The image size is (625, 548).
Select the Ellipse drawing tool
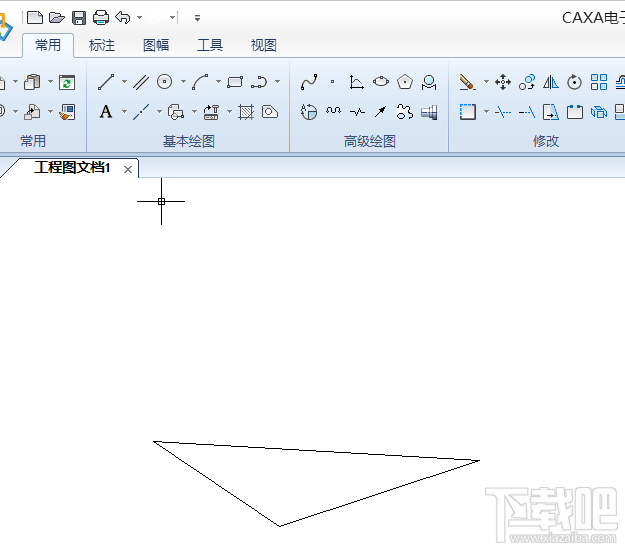tap(381, 82)
